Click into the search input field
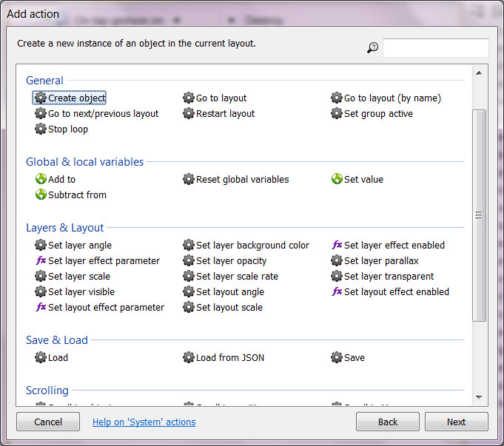The image size is (504, 446). 435,48
